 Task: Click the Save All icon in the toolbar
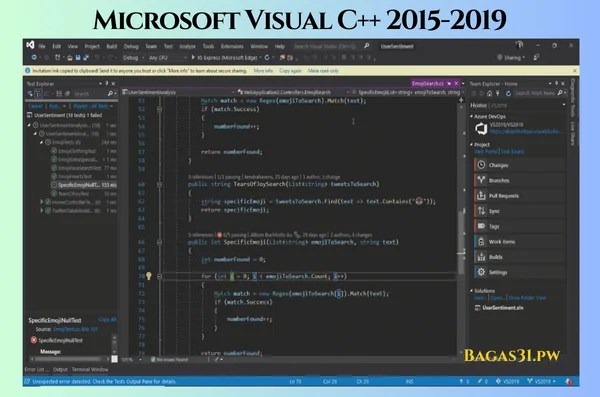click(86, 58)
